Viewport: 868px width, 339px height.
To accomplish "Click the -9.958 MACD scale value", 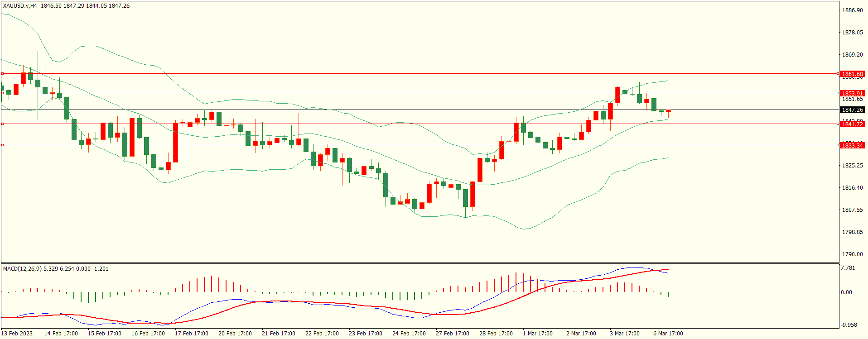I will tap(849, 325).
